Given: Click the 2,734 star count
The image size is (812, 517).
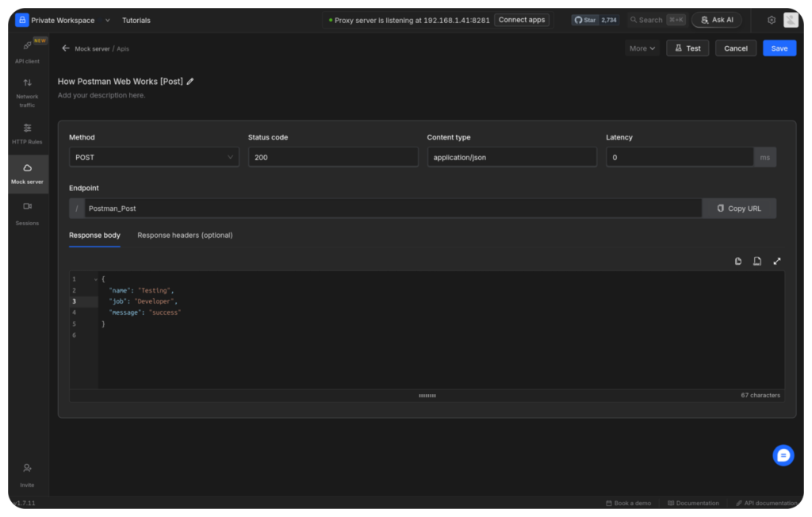Looking at the screenshot, I should [608, 20].
